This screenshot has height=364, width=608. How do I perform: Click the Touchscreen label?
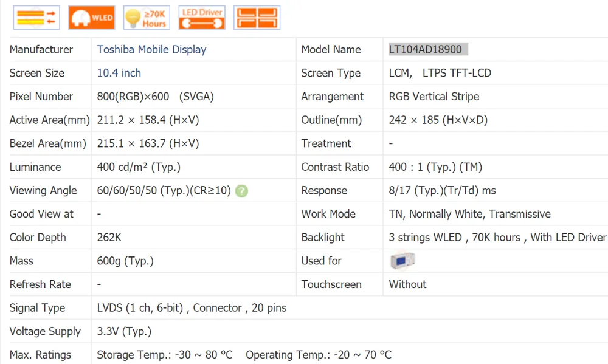(x=331, y=284)
